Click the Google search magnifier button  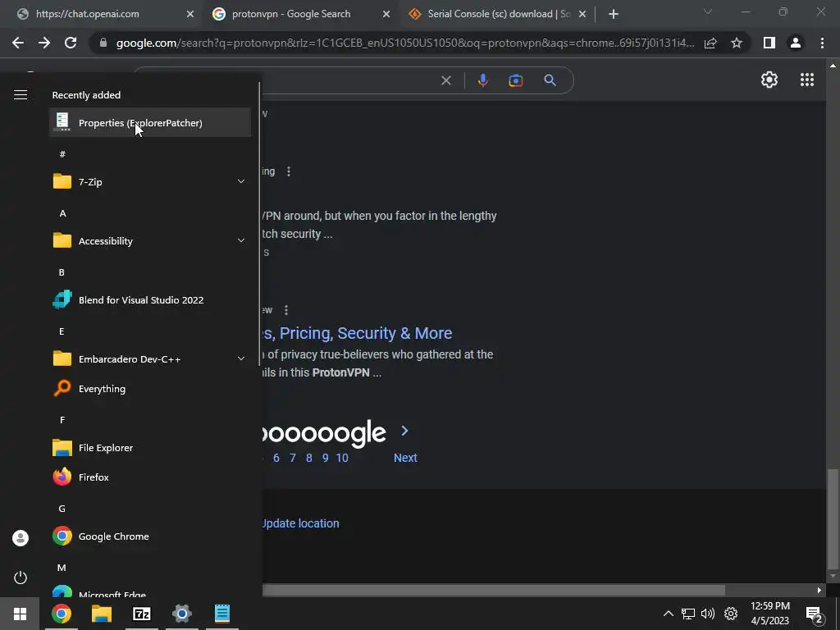tap(550, 80)
